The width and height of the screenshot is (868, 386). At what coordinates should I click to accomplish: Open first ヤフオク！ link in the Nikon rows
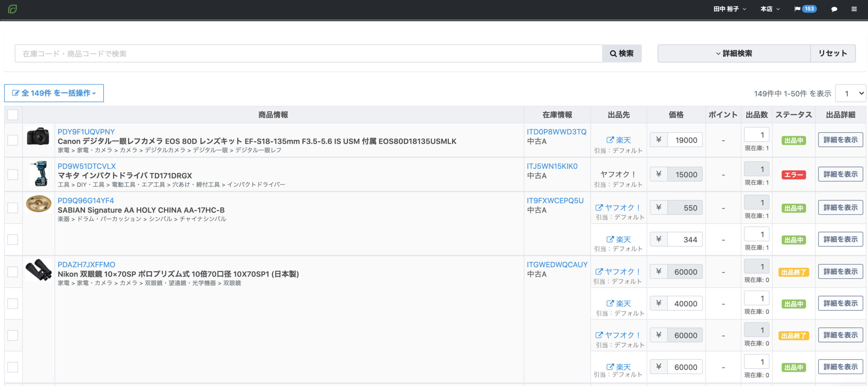pyautogui.click(x=618, y=271)
